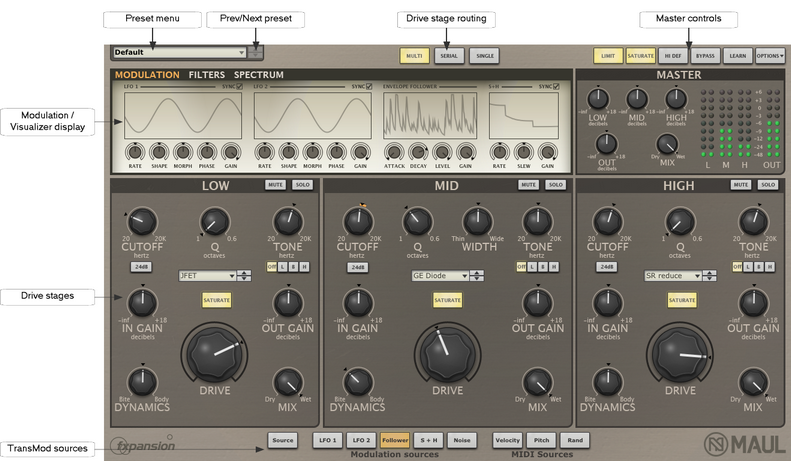This screenshot has width=791, height=461.
Task: Click the MID band CUTOFF knob
Action: pos(358,221)
